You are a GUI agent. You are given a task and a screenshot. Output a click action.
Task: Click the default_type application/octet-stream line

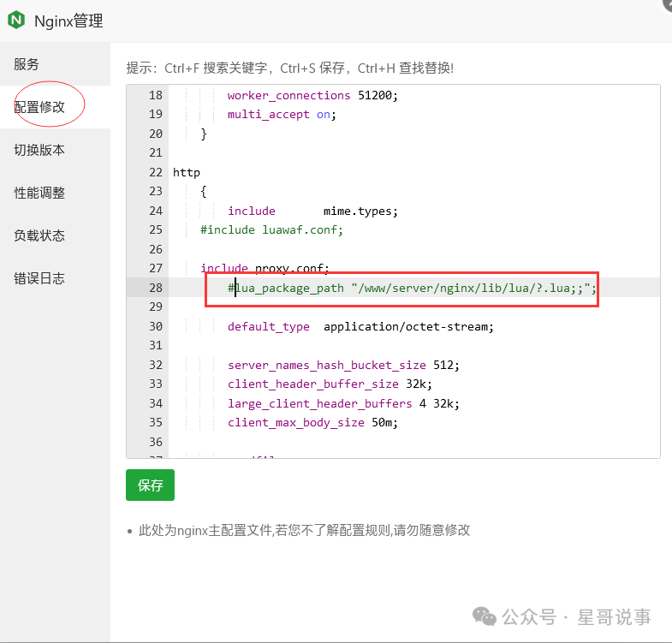coord(360,327)
